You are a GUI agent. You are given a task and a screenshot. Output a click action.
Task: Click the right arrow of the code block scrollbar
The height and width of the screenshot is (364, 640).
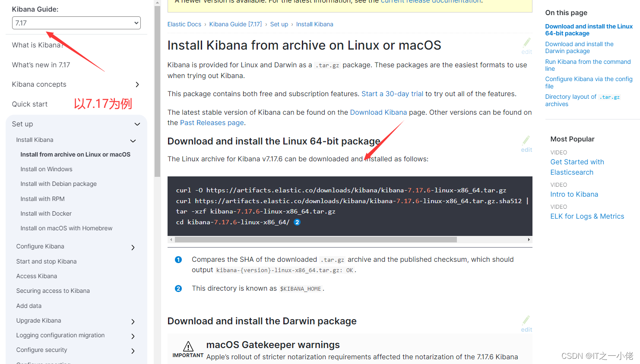(529, 239)
